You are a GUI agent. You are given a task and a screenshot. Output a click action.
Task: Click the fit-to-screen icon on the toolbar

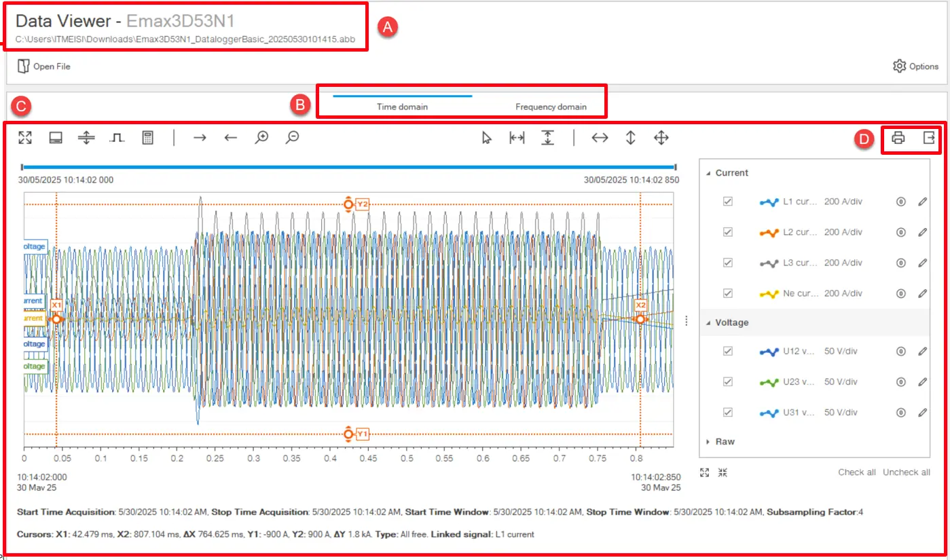(25, 137)
